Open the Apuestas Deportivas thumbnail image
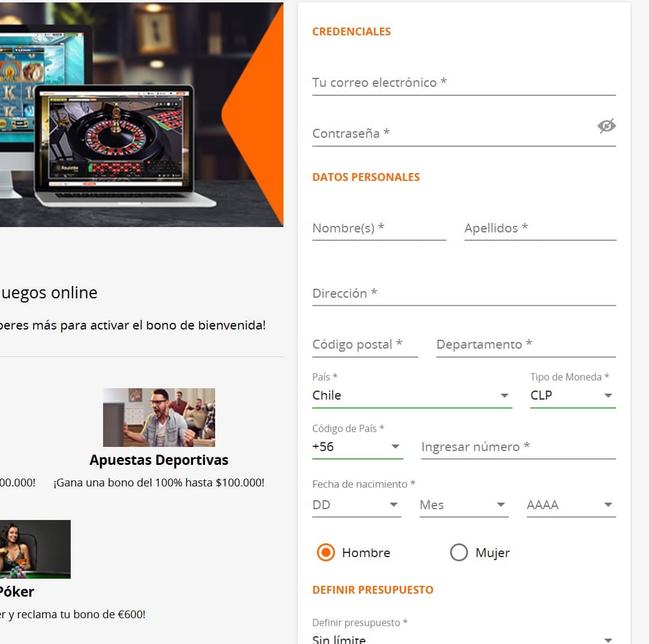This screenshot has height=644, width=649. point(159,417)
